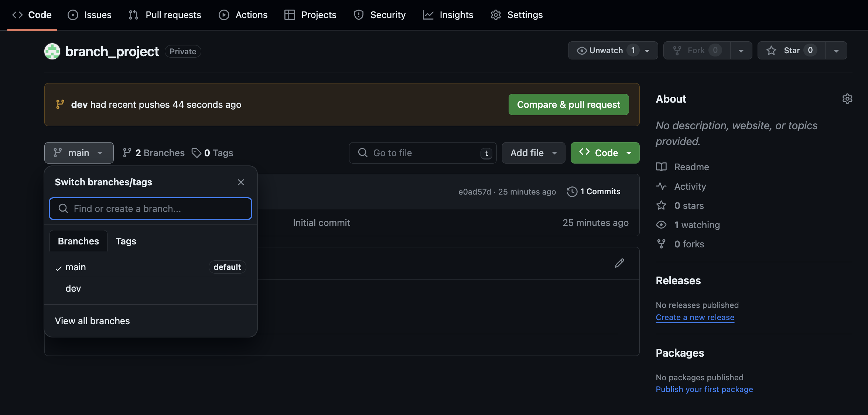Click the 2 Branches fork icon
Image resolution: width=868 pixels, height=415 pixels.
coord(127,153)
